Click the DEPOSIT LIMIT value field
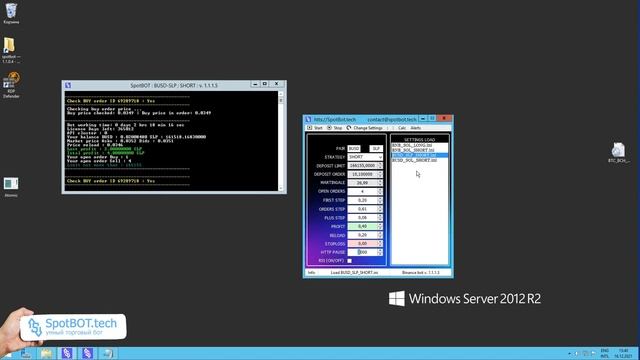The height and width of the screenshot is (360, 640). coord(362,165)
